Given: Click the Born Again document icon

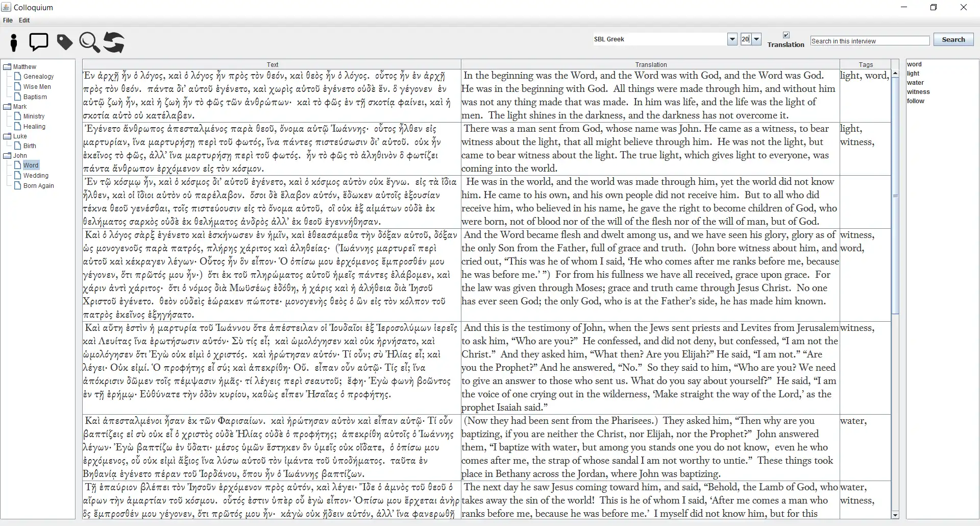Looking at the screenshot, I should (17, 186).
